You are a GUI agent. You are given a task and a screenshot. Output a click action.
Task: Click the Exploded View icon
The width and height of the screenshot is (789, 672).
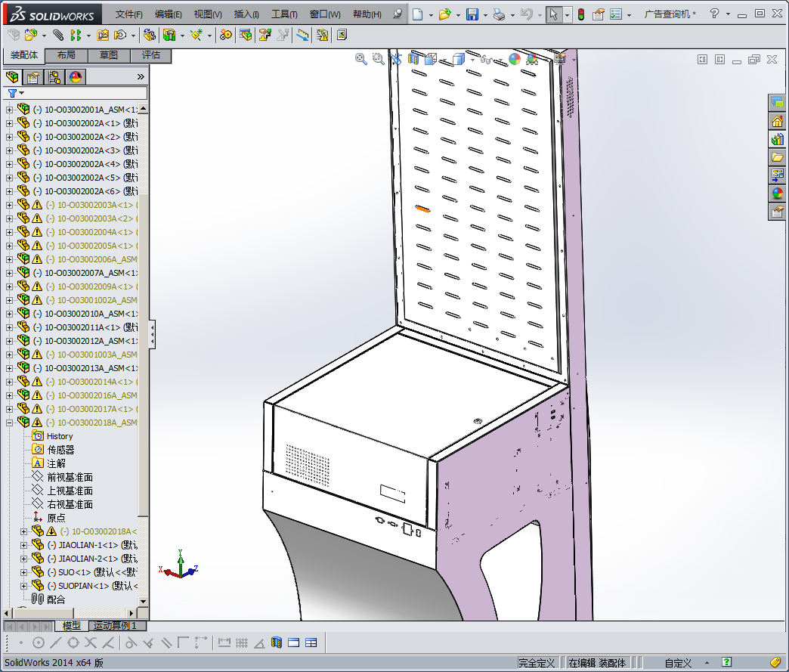(265, 35)
